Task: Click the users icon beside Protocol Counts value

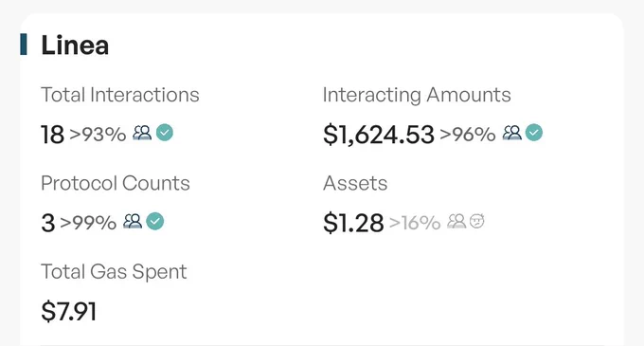Action: coord(133,222)
